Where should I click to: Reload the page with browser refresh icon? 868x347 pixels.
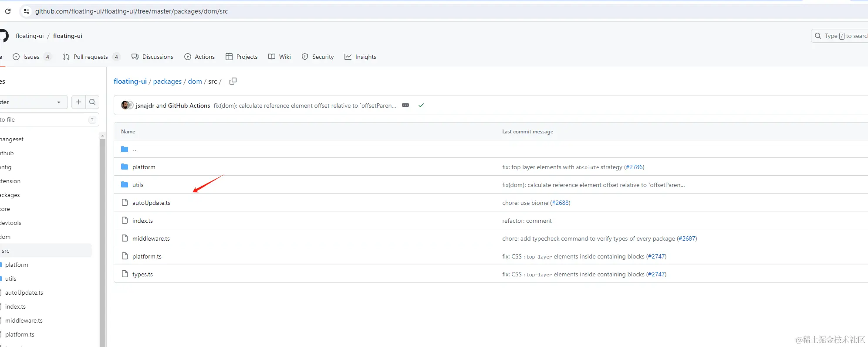(8, 11)
